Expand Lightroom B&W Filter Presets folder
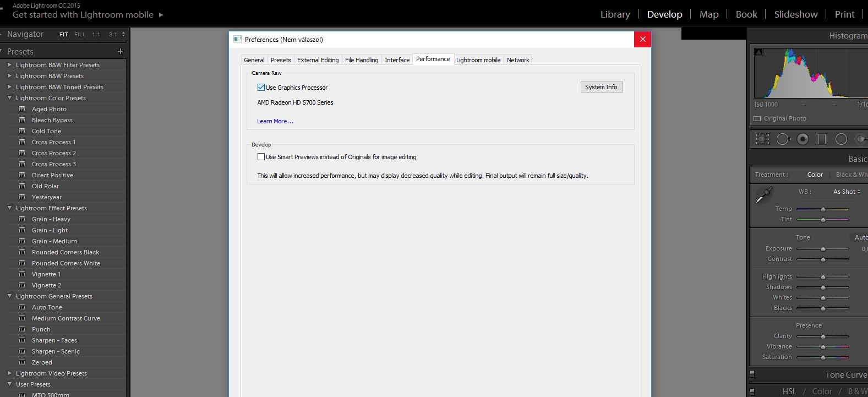The width and height of the screenshot is (868, 397). tap(9, 64)
